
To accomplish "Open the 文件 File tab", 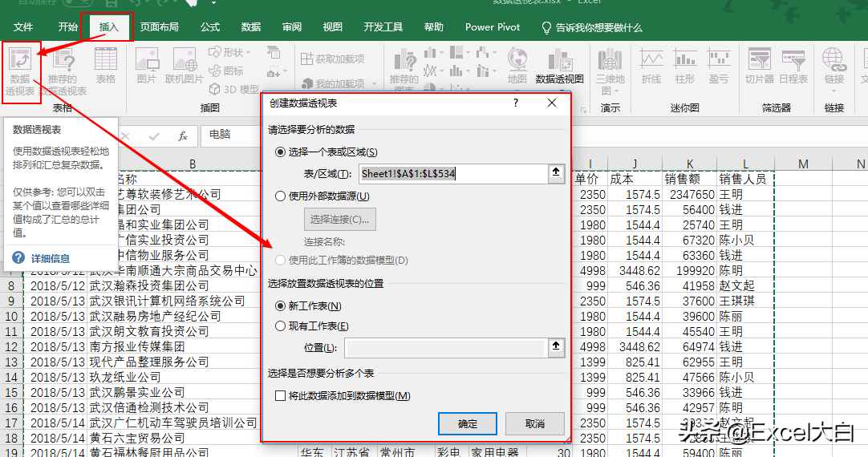I will pyautogui.click(x=23, y=27).
